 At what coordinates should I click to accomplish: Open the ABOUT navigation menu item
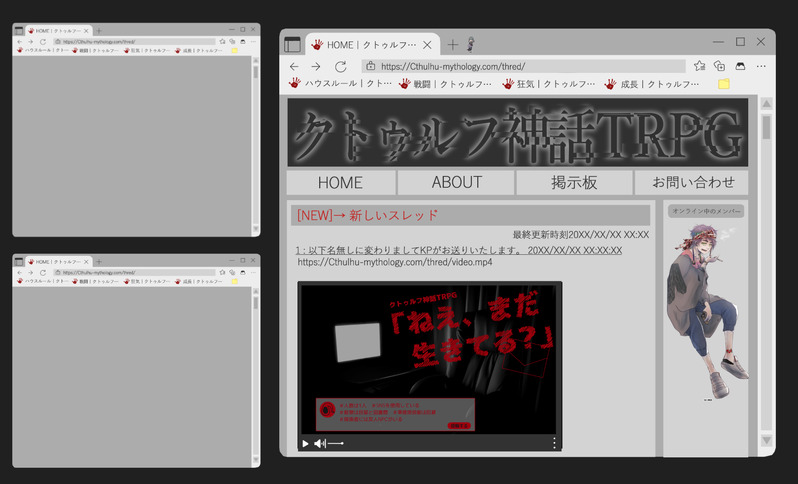[457, 183]
